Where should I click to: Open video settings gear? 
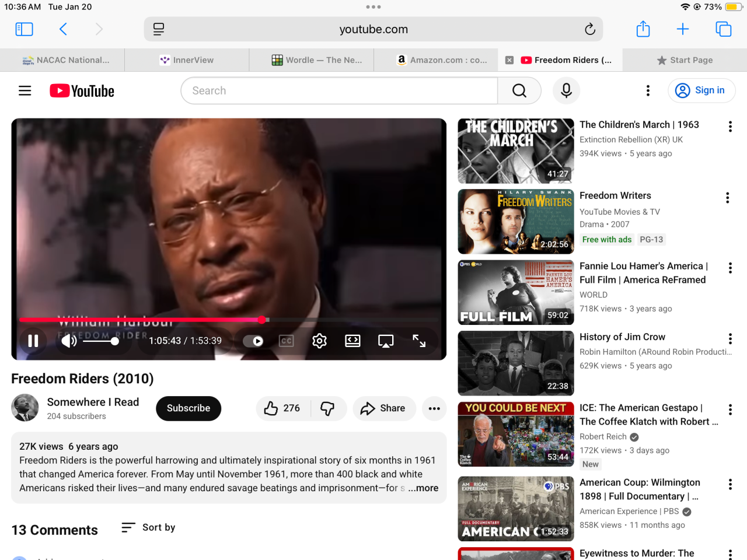coord(319,341)
